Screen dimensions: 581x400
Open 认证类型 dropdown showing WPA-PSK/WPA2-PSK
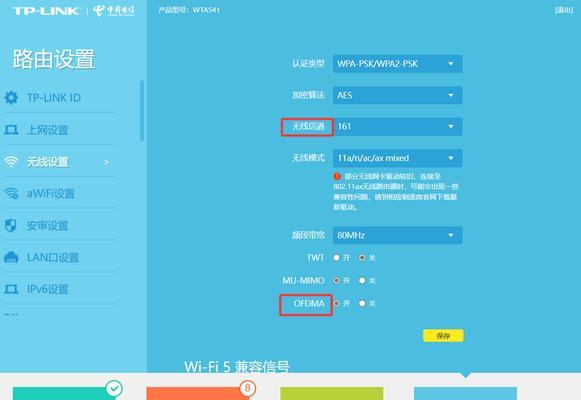(x=398, y=64)
